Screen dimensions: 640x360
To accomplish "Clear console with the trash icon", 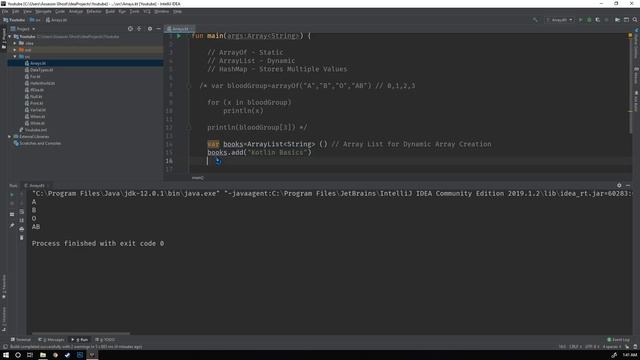I will click(22, 238).
